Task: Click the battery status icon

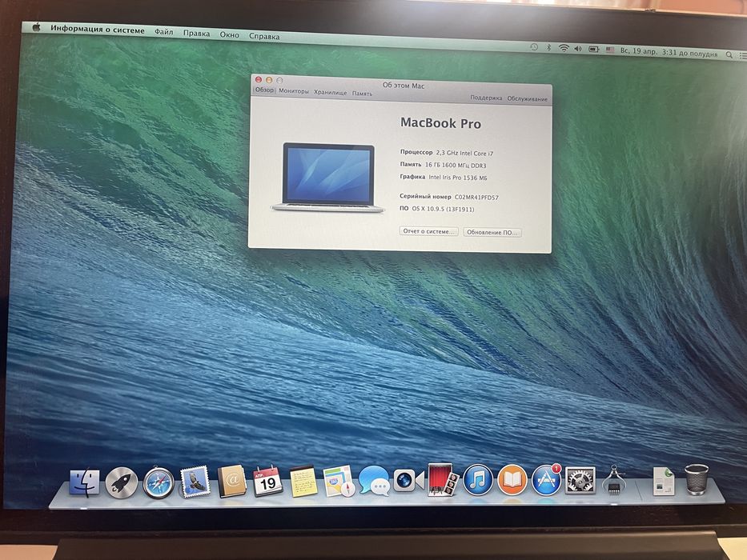Action: point(593,49)
